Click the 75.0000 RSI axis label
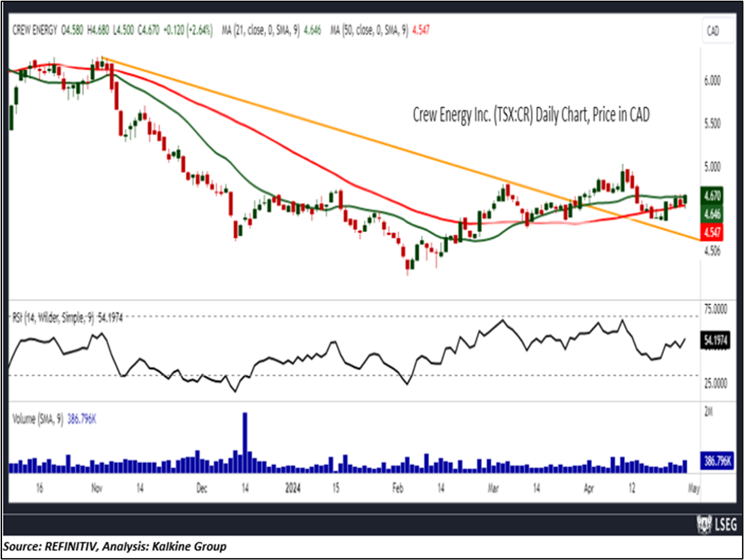Image resolution: width=744 pixels, height=560 pixels. 715,310
